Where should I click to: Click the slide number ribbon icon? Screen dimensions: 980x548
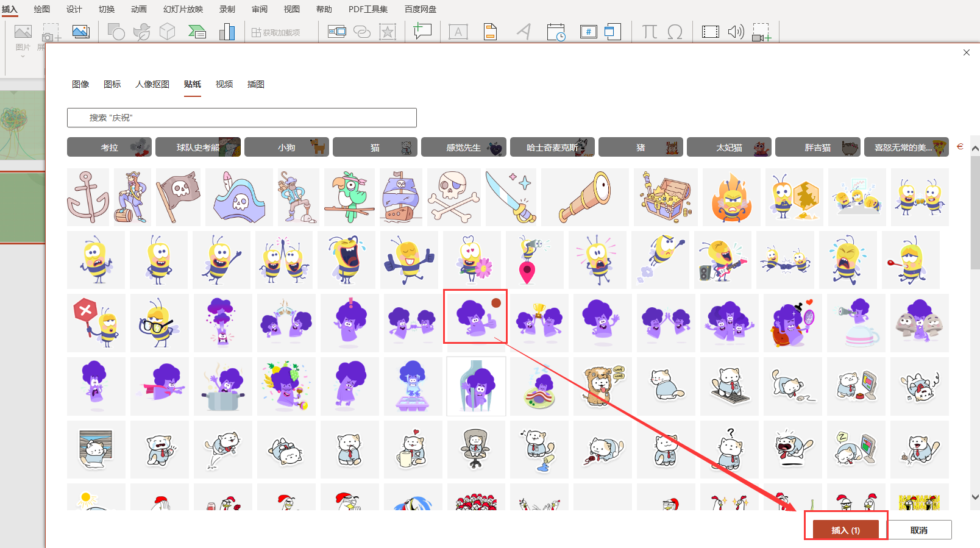[x=589, y=31]
